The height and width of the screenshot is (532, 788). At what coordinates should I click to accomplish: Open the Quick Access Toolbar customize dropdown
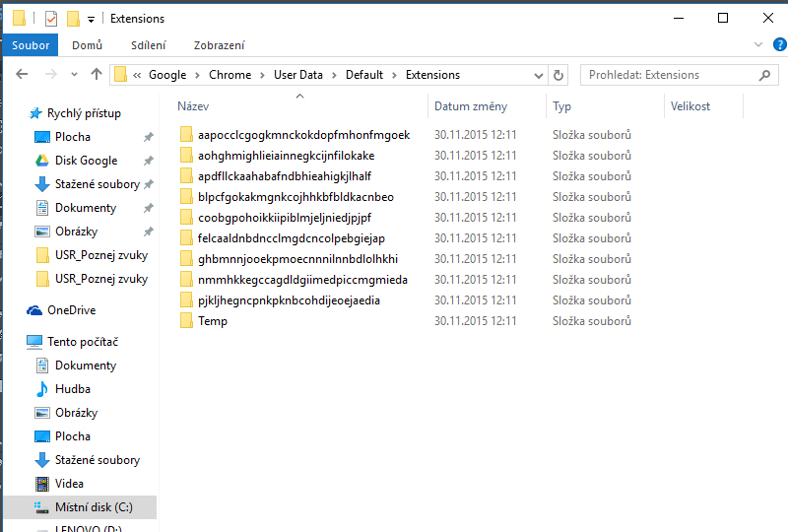pyautogui.click(x=92, y=19)
